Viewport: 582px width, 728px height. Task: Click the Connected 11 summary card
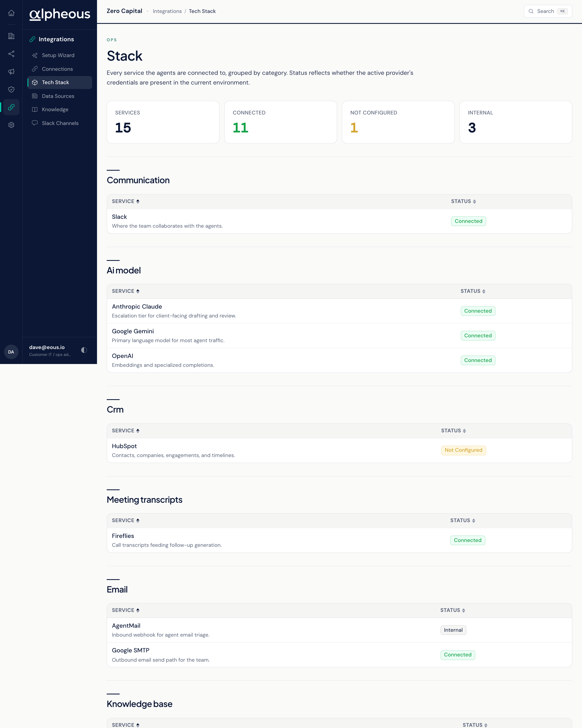tap(281, 122)
